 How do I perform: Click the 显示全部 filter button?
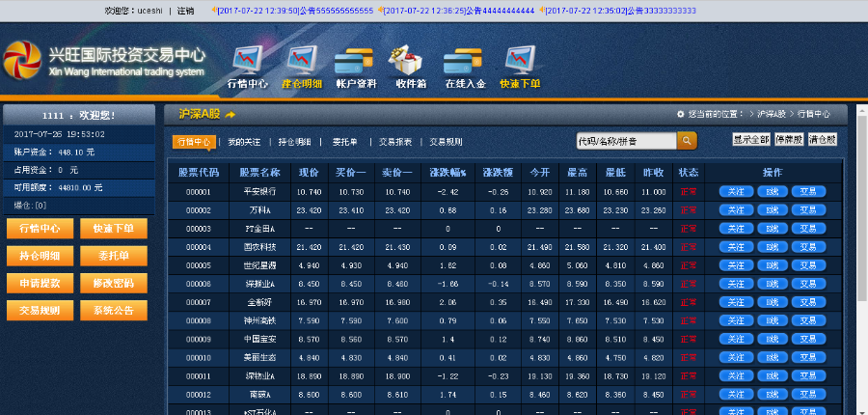(x=751, y=140)
